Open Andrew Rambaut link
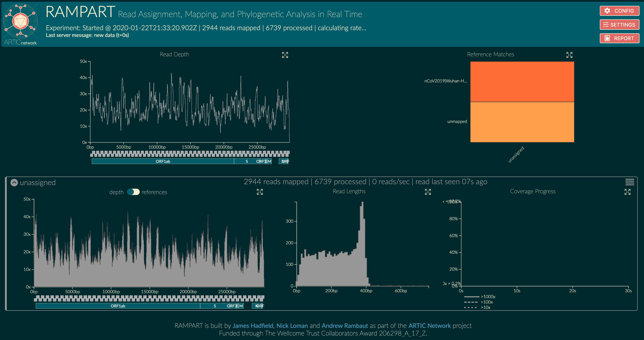The width and height of the screenshot is (644, 340). 345,326
